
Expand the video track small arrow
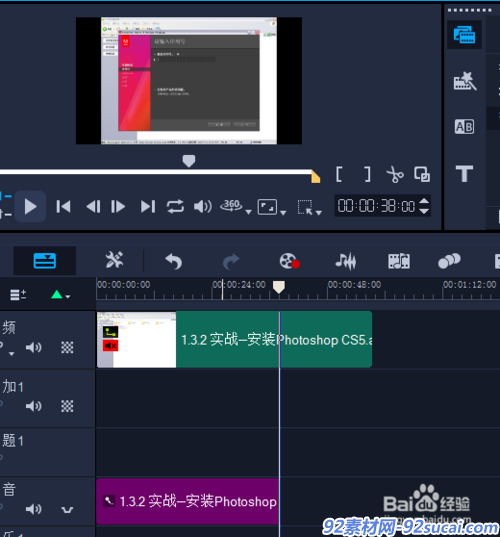(x=12, y=354)
